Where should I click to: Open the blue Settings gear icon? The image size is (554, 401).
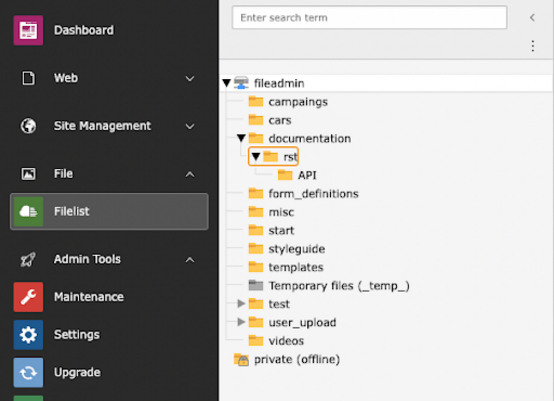28,335
